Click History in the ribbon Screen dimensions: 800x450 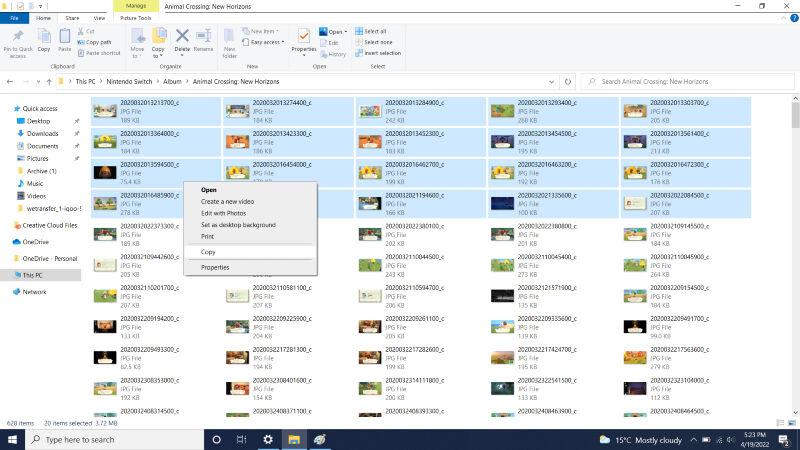click(333, 54)
